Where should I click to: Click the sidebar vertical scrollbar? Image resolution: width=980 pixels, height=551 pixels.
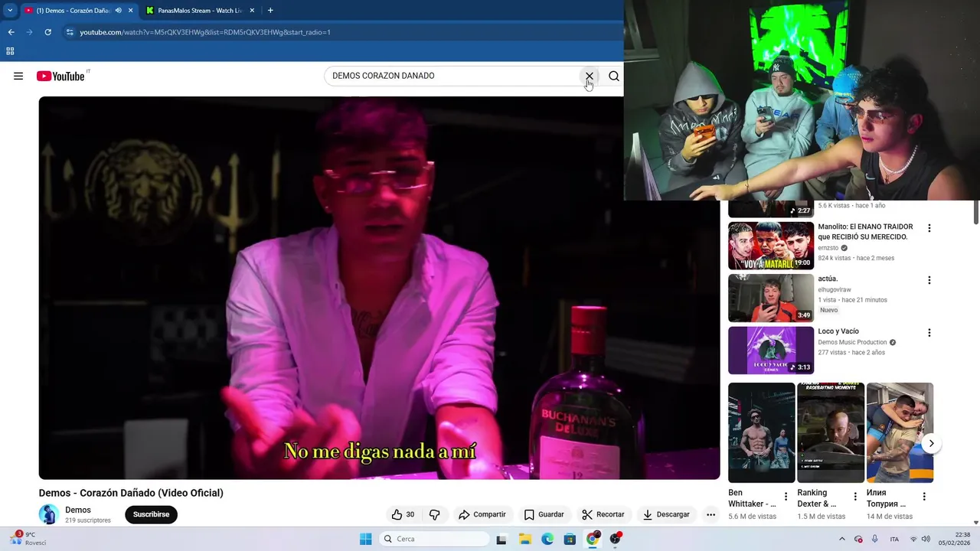(x=976, y=213)
